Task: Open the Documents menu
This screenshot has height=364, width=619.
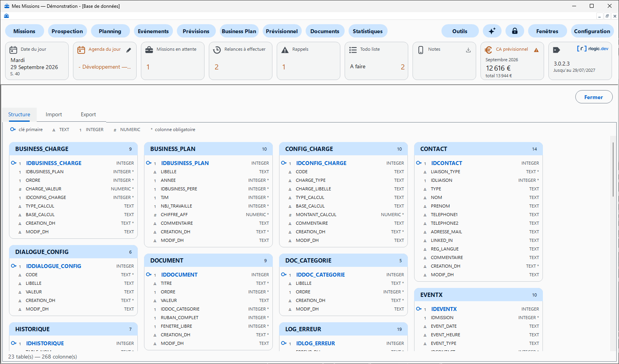Action: click(x=325, y=31)
